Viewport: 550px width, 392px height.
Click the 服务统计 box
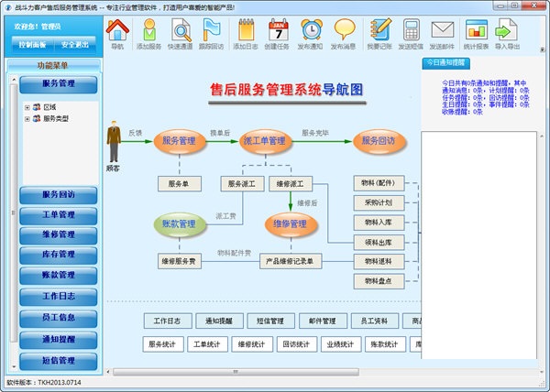[163, 344]
